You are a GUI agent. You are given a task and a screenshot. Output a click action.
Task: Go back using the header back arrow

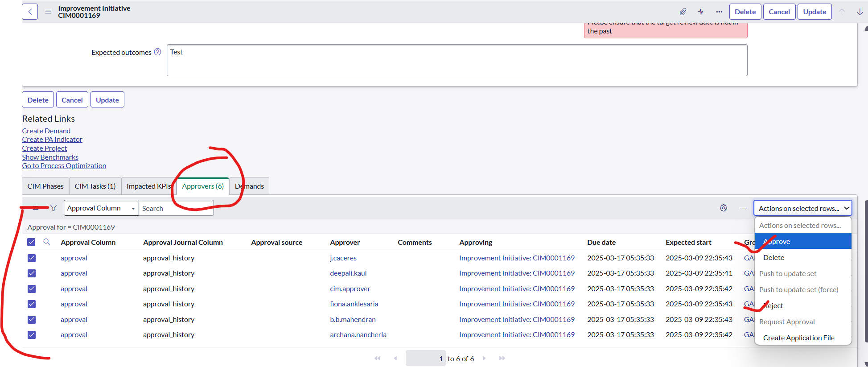(x=30, y=12)
